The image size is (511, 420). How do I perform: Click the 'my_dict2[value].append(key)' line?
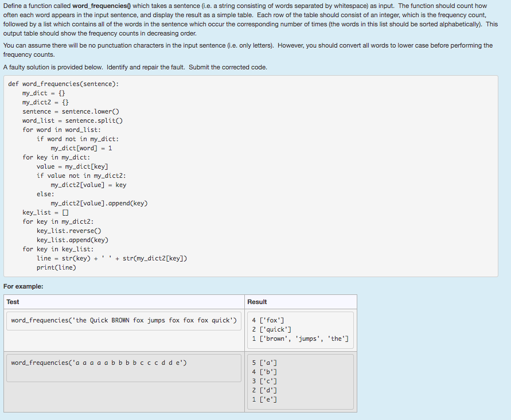(99, 203)
